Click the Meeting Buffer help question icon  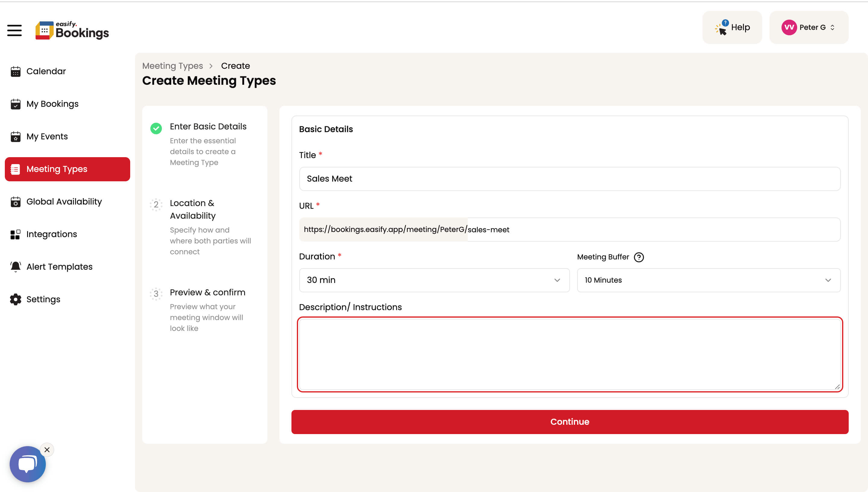(x=638, y=257)
